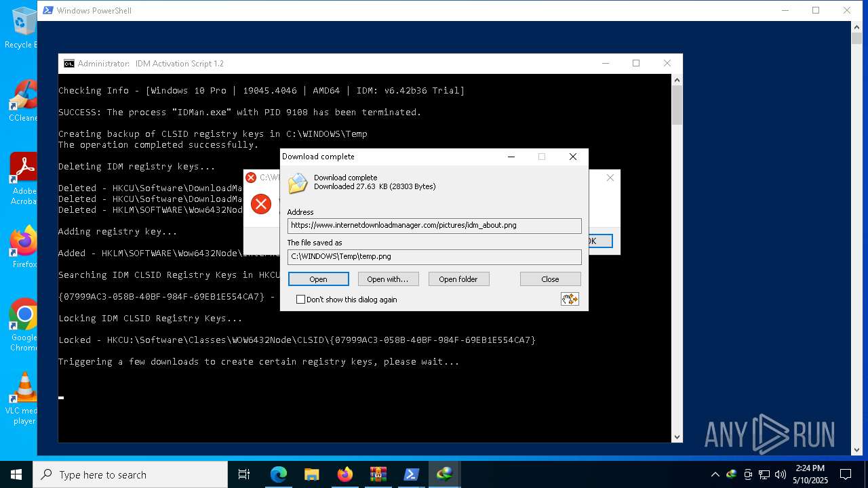Image resolution: width=868 pixels, height=488 pixels.
Task: Click cmd icon in IDM Activation Script title bar
Action: click(69, 64)
